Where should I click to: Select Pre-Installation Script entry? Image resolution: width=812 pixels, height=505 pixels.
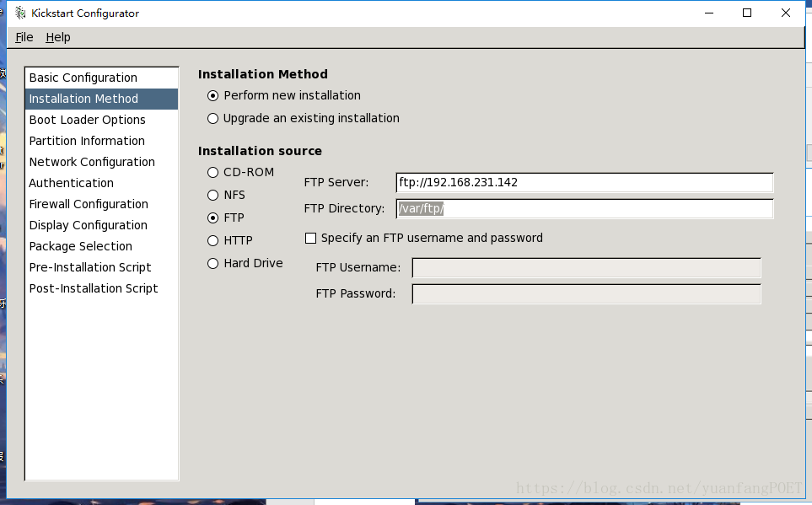[101, 267]
